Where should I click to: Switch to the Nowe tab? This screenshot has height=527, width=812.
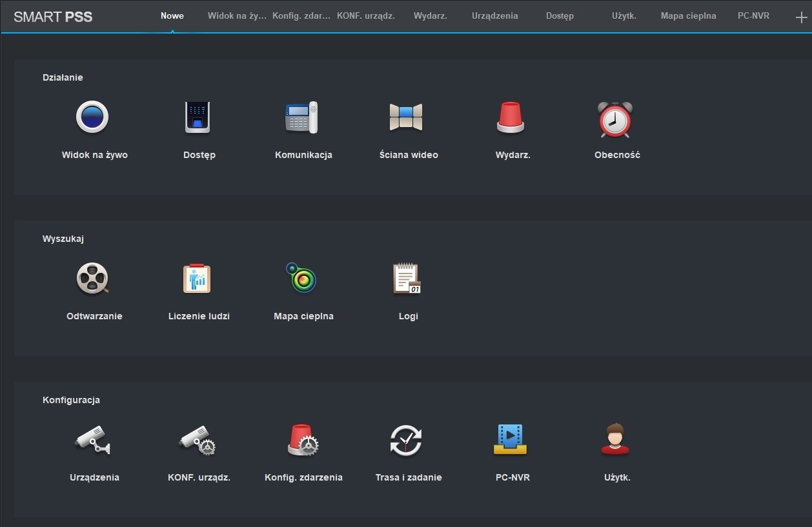tap(172, 16)
